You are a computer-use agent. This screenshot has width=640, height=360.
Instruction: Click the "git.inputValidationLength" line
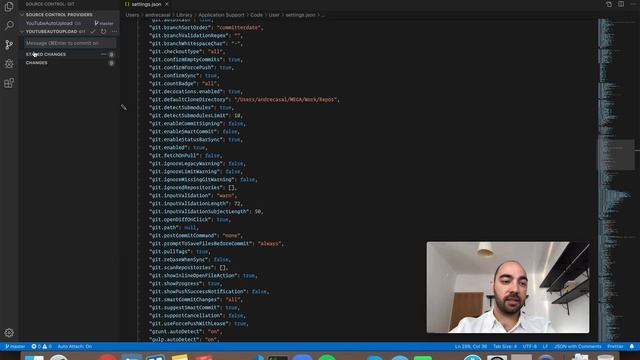tap(196, 203)
